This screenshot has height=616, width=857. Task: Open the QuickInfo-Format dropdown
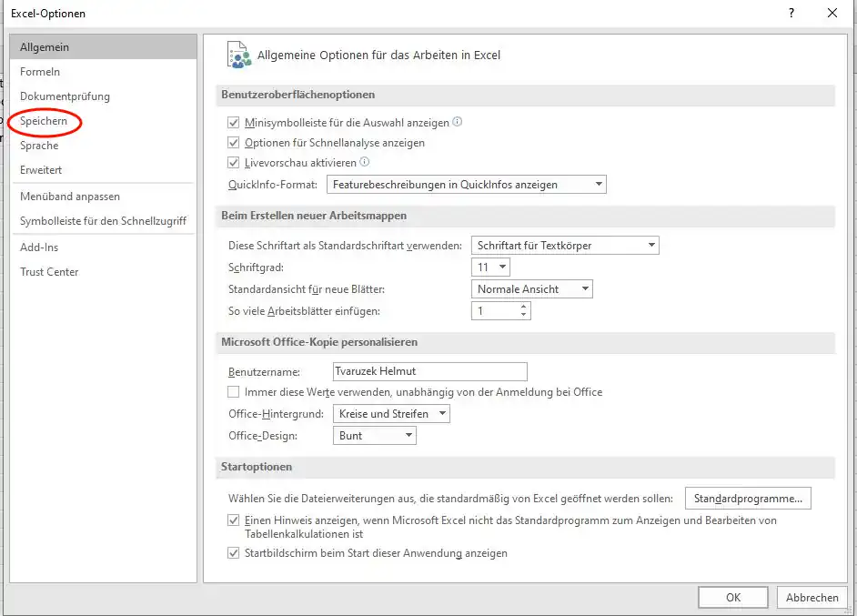pyautogui.click(x=466, y=185)
